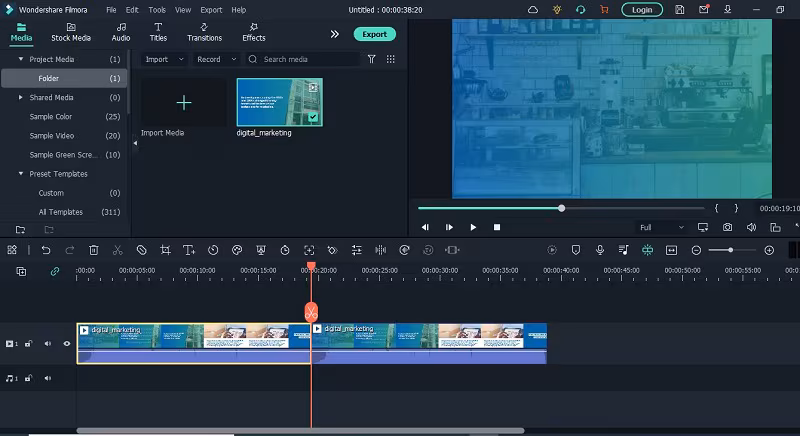The image size is (800, 436).
Task: Mute audio track 1 speaker
Action: click(47, 378)
